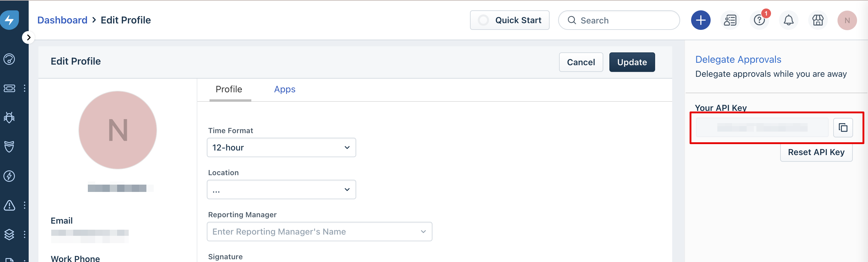Open the Delegate Approvals link
868x262 pixels.
click(x=738, y=60)
